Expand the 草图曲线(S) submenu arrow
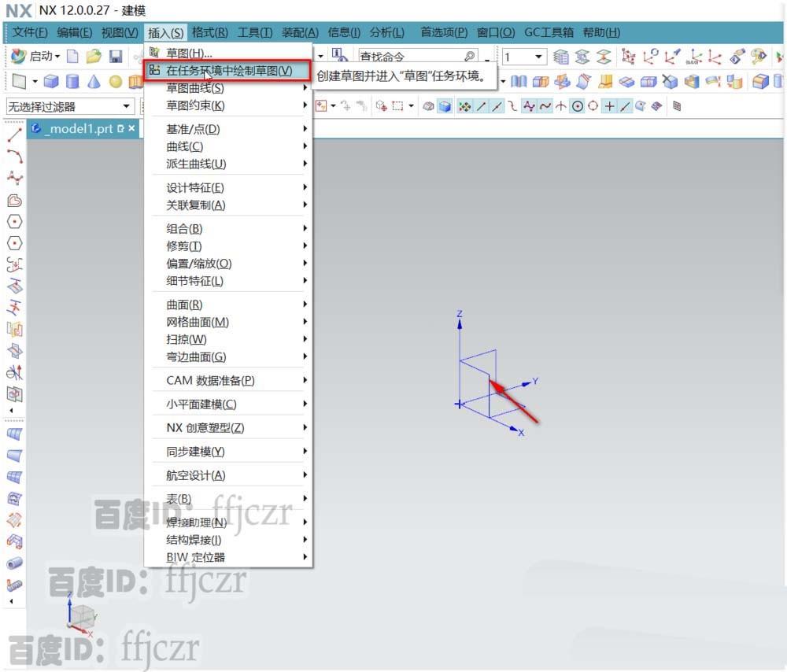787x672 pixels. [306, 88]
